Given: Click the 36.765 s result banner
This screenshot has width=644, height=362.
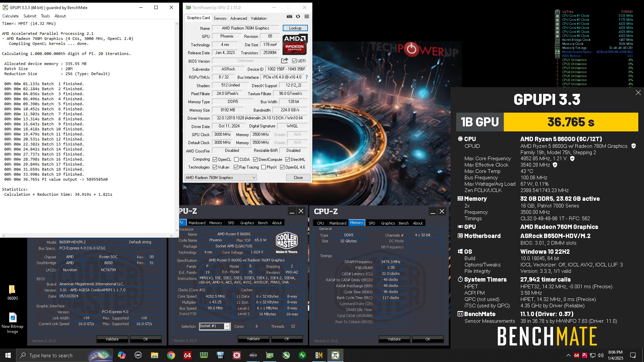Looking at the screenshot, I should [x=571, y=122].
